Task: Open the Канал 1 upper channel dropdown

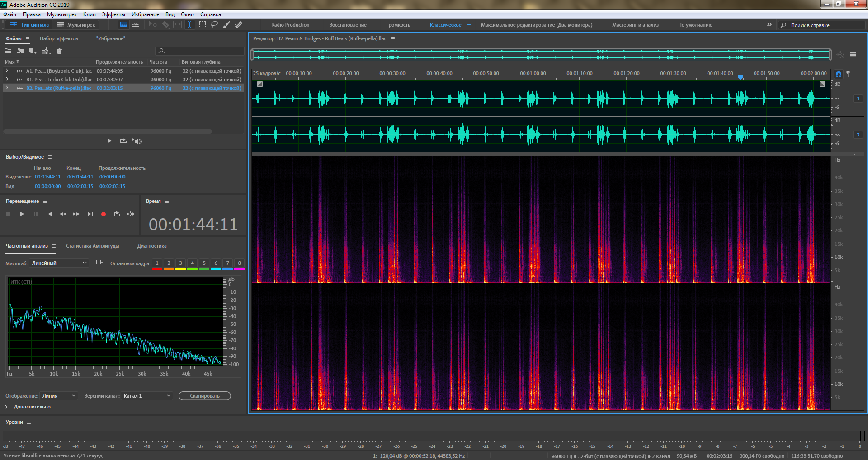Action: [x=147, y=396]
